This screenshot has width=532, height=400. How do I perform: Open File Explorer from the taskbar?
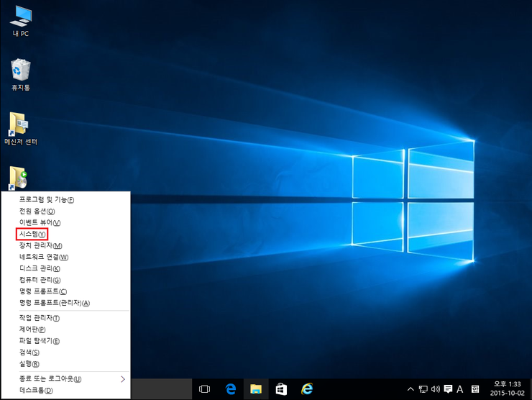pyautogui.click(x=256, y=389)
